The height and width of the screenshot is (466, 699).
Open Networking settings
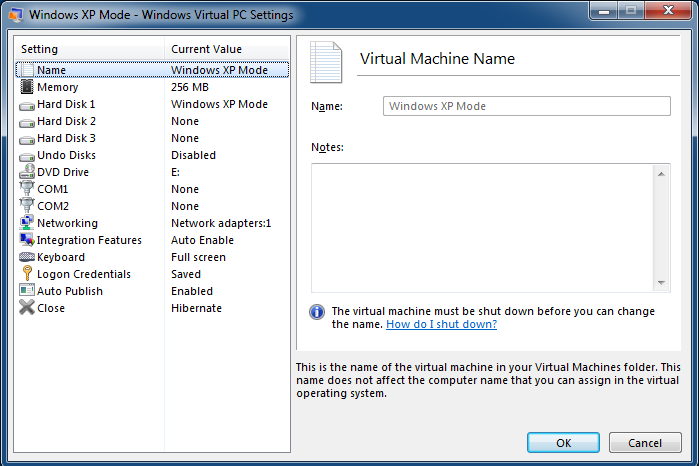click(67, 223)
